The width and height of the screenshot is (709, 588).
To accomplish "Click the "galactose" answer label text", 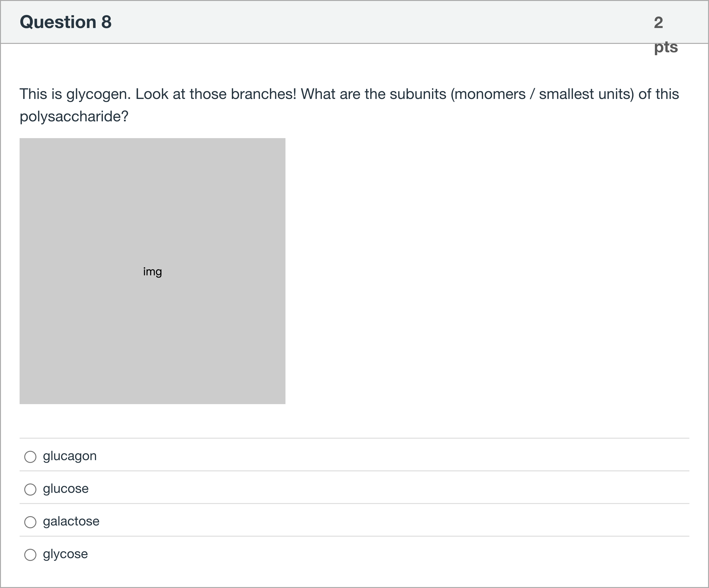I will (x=71, y=521).
